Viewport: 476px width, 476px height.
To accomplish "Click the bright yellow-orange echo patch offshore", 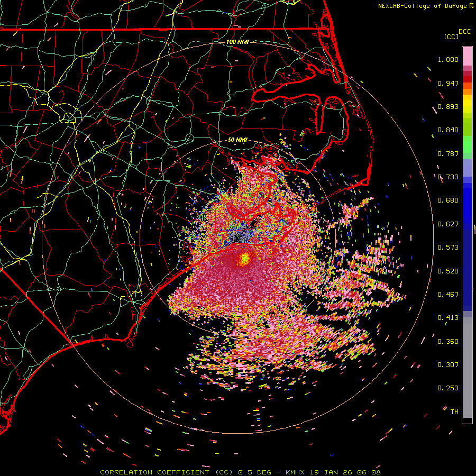I will pos(243,258).
